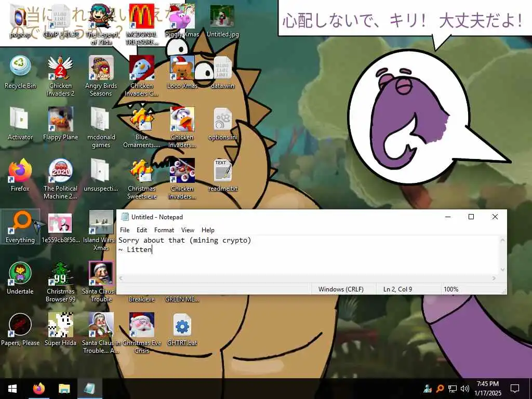The image size is (532, 399).
Task: Open the volume tray icon
Action: tap(465, 389)
